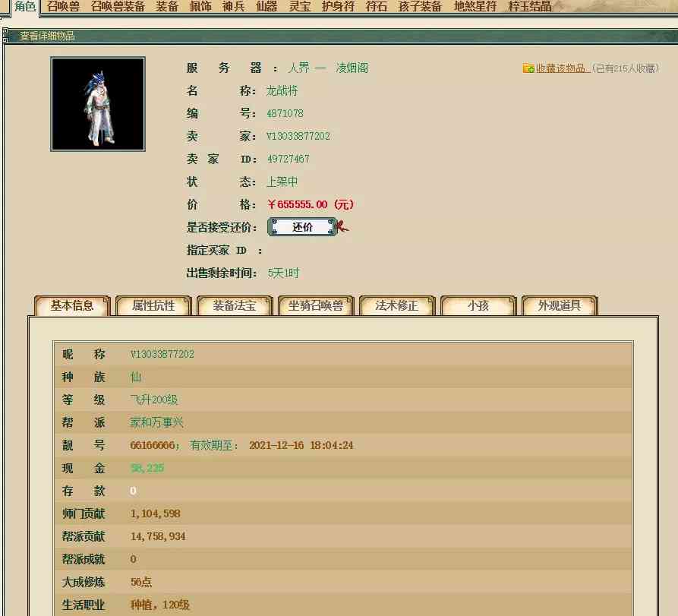Click the level value 飞升200级
This screenshot has height=616, width=678.
pos(154,400)
